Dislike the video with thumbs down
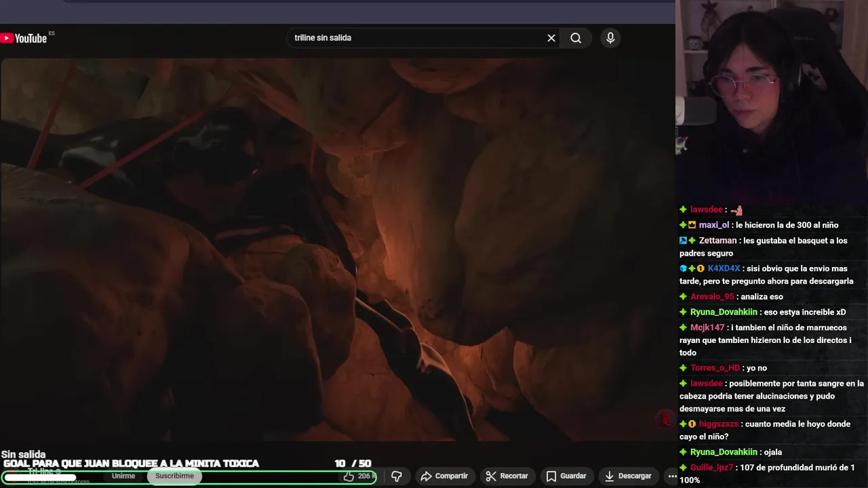Screen dimensions: 868x488 pyautogui.click(x=397, y=476)
